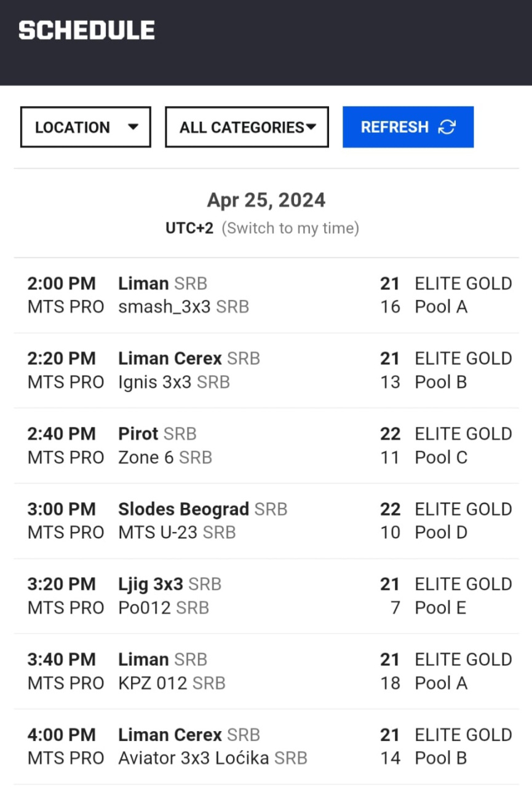This screenshot has height=787, width=532.
Task: Click the ALL CATEGORIES dropdown arrow
Action: click(311, 127)
